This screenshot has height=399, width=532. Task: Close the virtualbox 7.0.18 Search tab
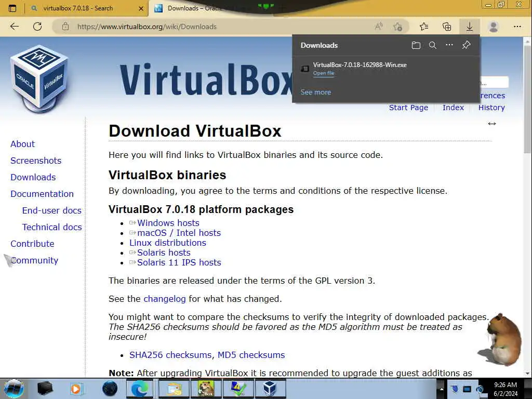tap(141, 8)
